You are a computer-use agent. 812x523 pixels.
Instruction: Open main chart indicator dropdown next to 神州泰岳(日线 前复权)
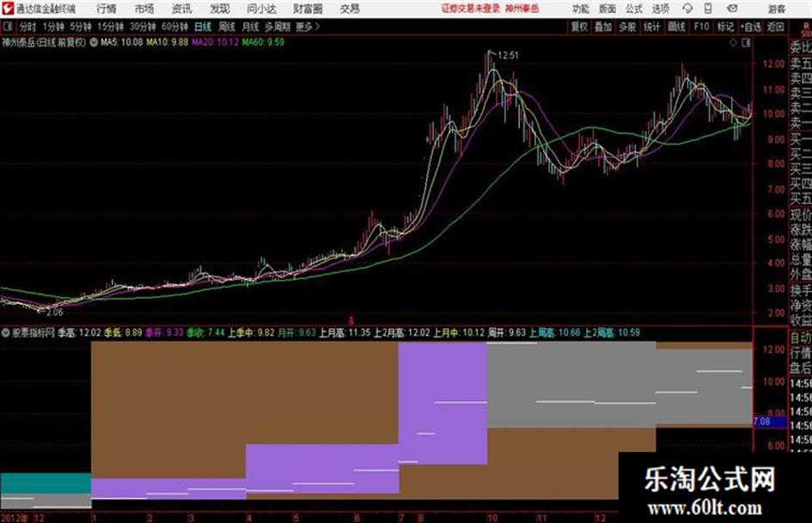[x=94, y=42]
